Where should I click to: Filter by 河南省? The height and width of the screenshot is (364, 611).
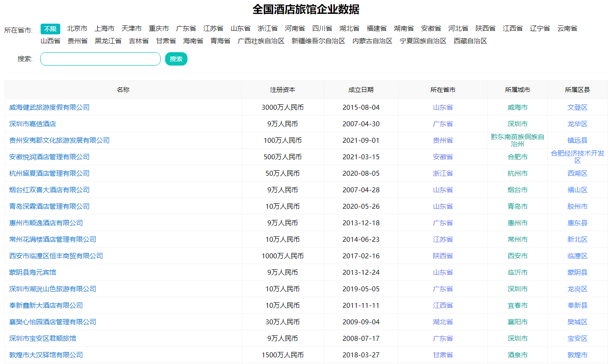tap(295, 29)
